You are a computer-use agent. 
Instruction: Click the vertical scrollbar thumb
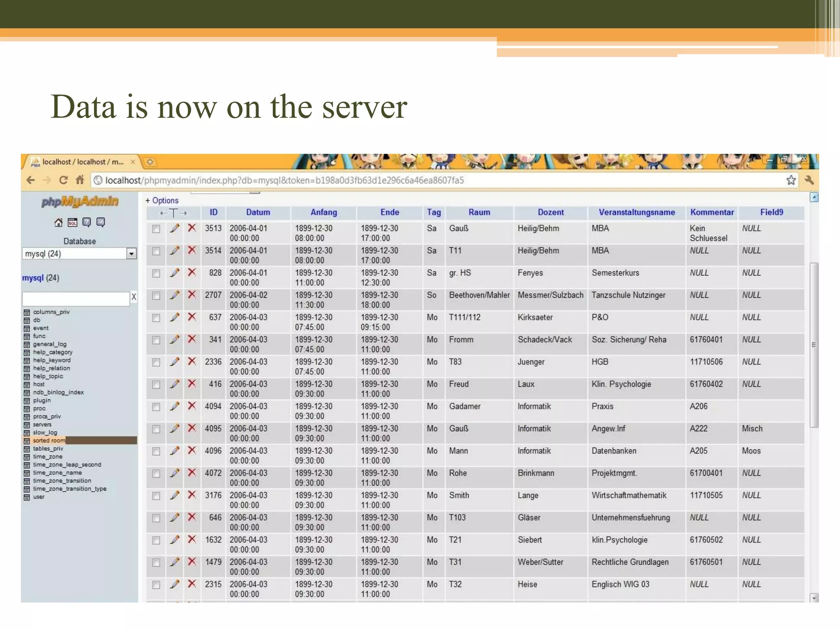[814, 345]
